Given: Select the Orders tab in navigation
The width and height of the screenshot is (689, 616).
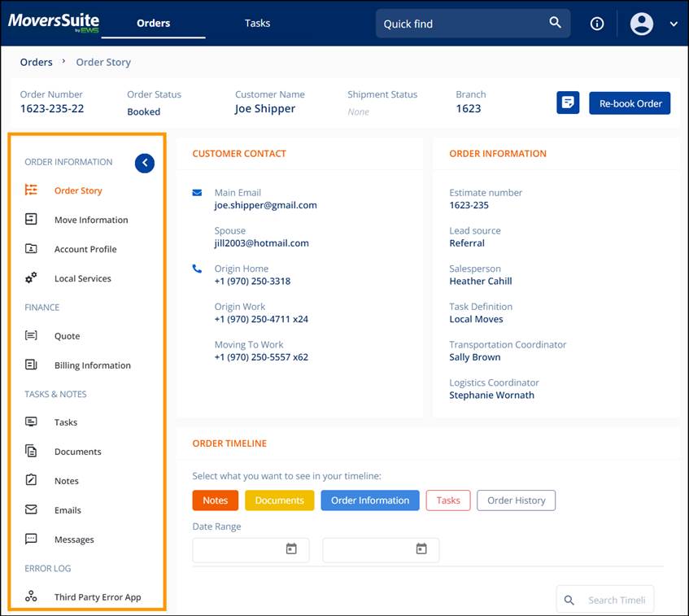Looking at the screenshot, I should pos(153,23).
